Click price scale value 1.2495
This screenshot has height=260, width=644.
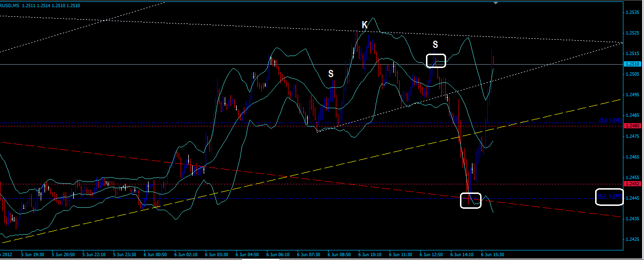coord(632,95)
